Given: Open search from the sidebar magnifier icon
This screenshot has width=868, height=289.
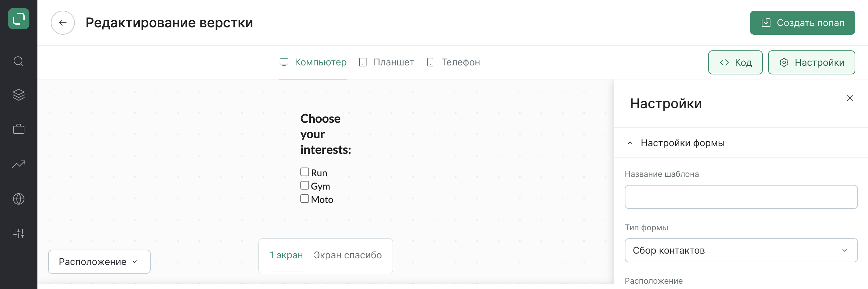Looking at the screenshot, I should (x=18, y=61).
